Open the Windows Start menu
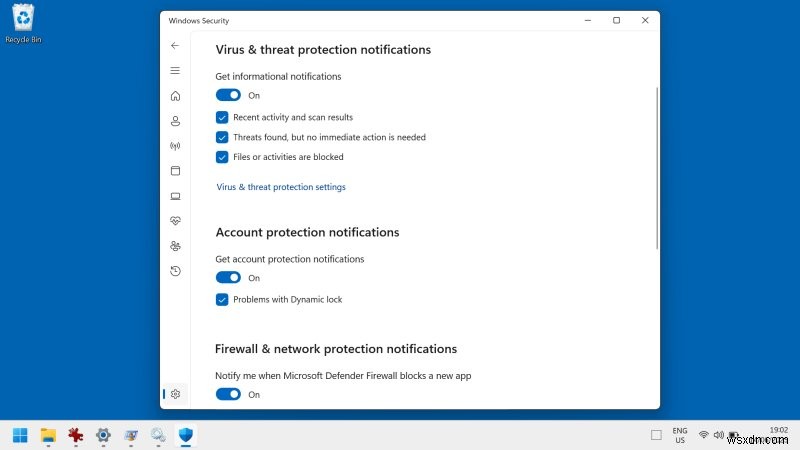This screenshot has height=450, width=800. click(x=20, y=435)
